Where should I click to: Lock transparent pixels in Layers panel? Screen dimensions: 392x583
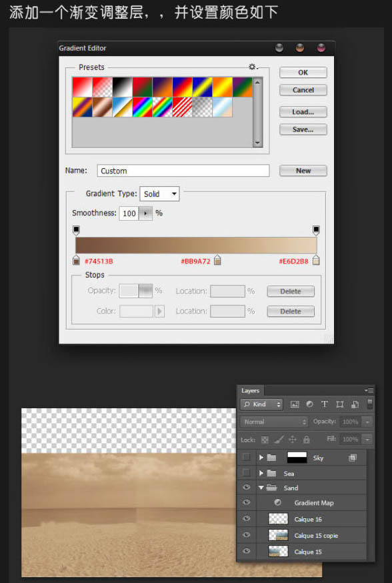[x=265, y=440]
